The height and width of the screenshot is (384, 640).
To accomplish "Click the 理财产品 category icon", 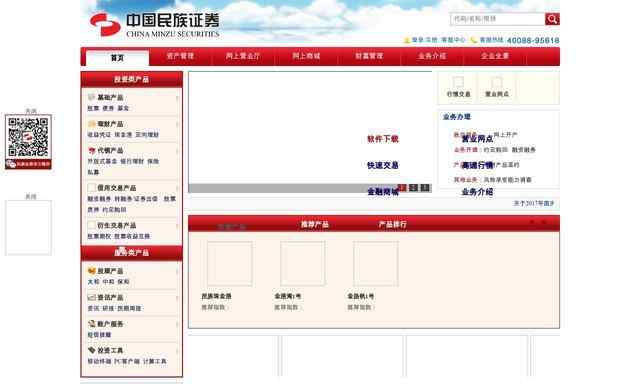I will tap(91, 124).
